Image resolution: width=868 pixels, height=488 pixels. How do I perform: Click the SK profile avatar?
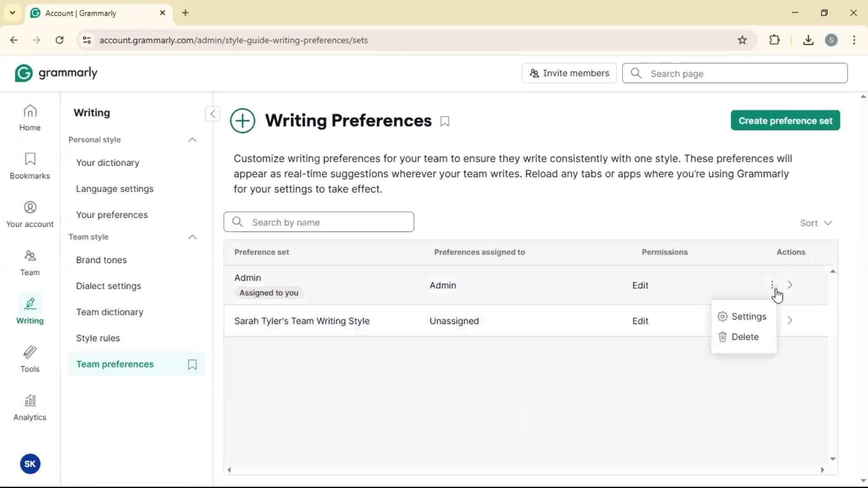(x=30, y=464)
